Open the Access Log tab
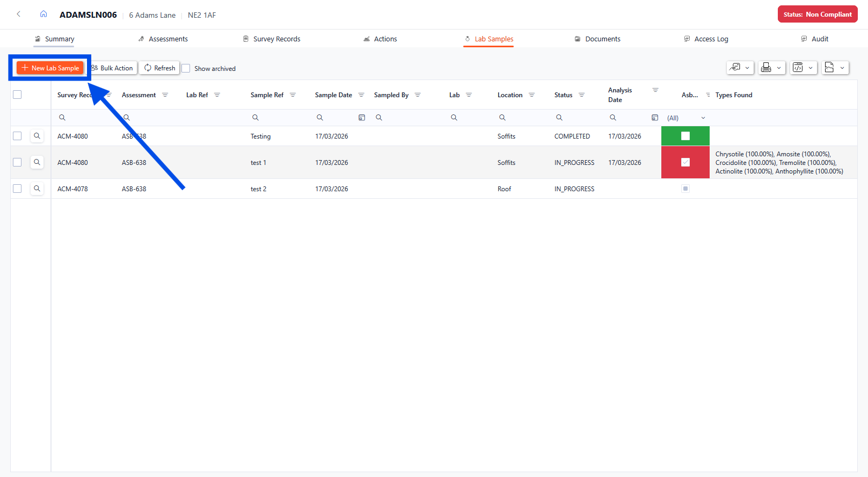 tap(706, 39)
